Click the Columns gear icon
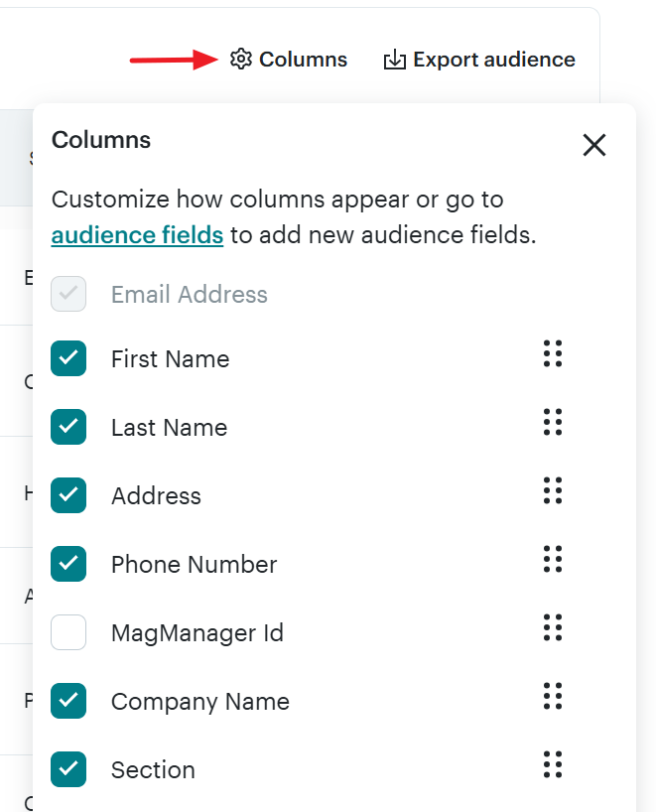The width and height of the screenshot is (656, 812). click(241, 59)
